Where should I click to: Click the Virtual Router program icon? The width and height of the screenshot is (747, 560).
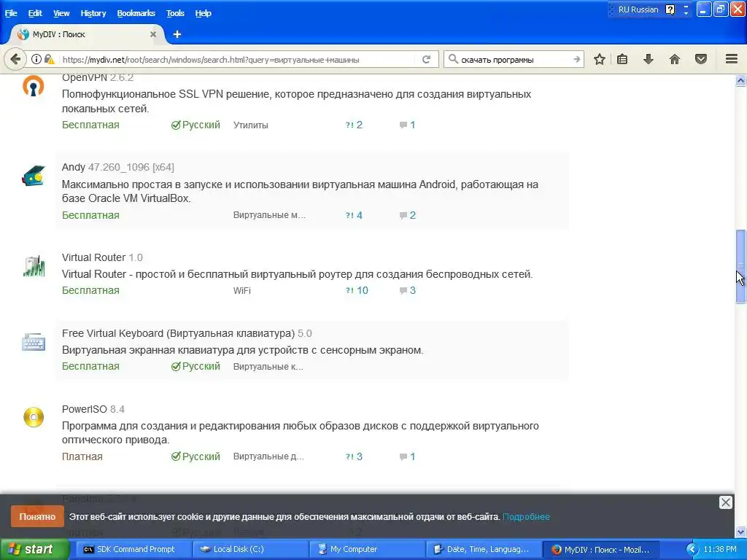pos(34,266)
